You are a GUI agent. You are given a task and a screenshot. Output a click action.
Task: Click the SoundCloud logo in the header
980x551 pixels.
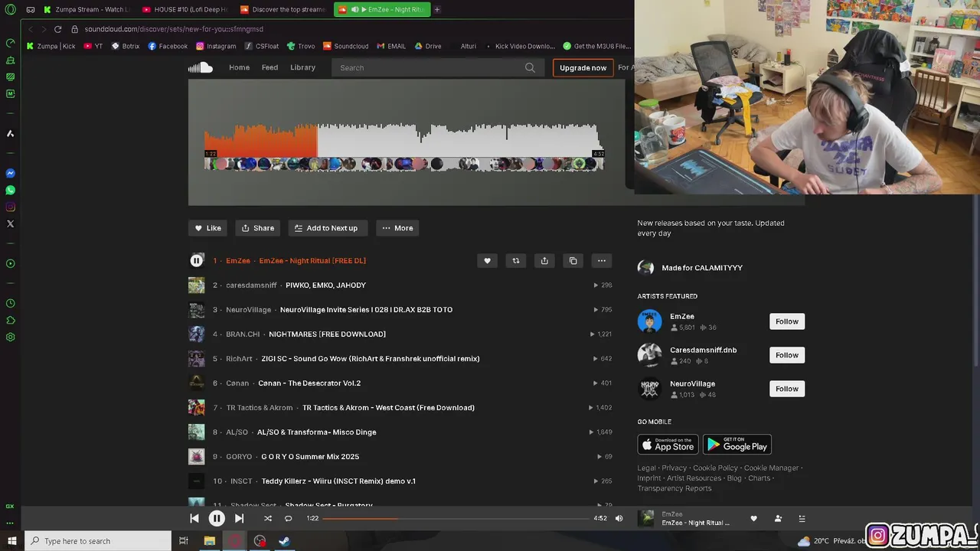pyautogui.click(x=201, y=67)
